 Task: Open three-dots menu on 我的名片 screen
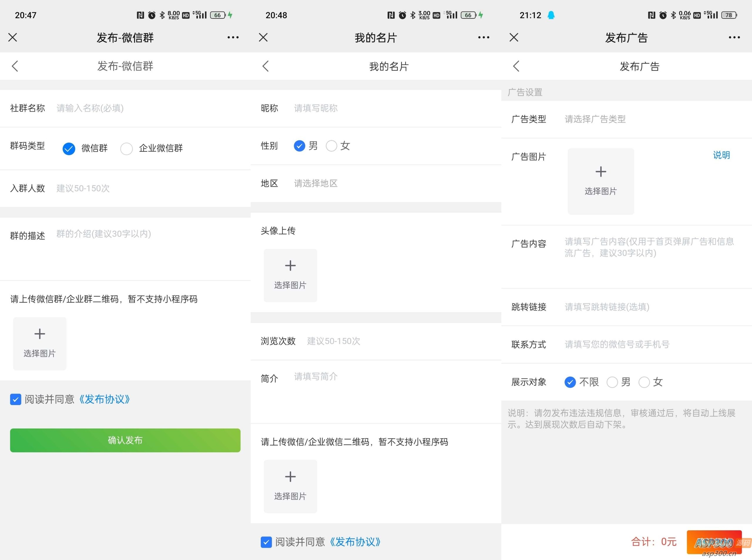483,37
